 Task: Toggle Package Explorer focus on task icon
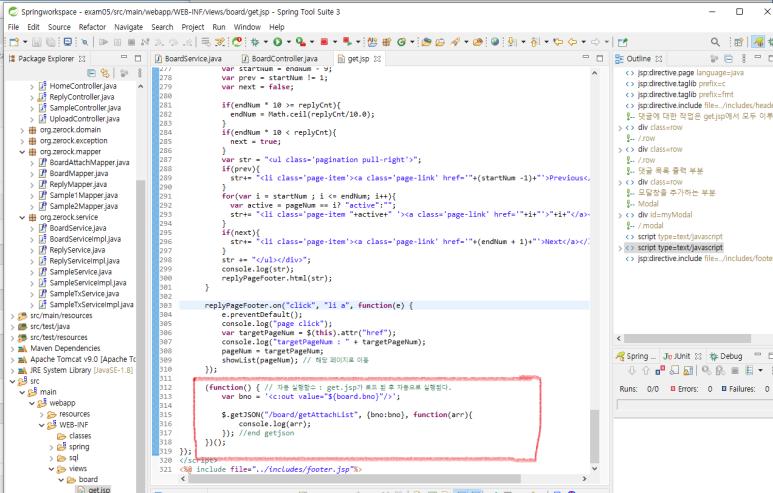coord(124,73)
